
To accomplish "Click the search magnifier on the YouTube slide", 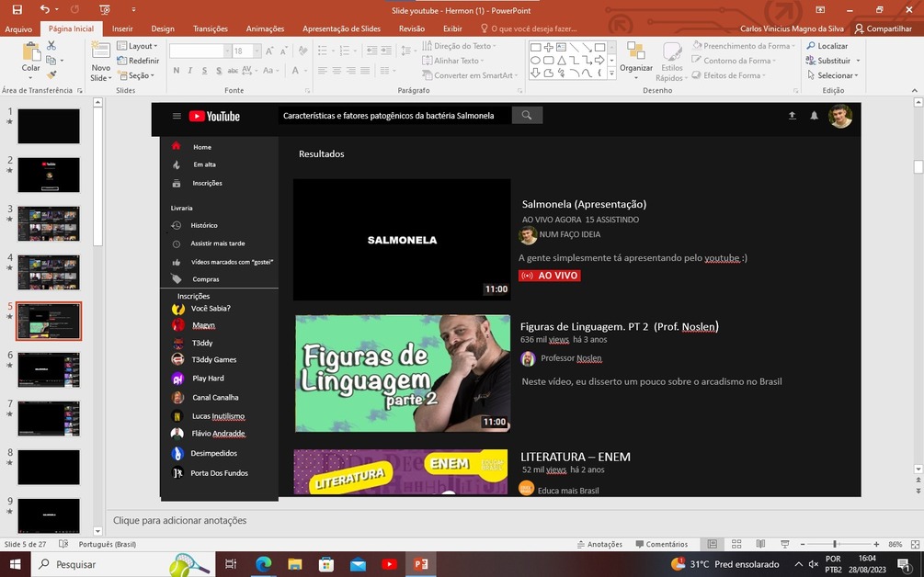I will (527, 116).
